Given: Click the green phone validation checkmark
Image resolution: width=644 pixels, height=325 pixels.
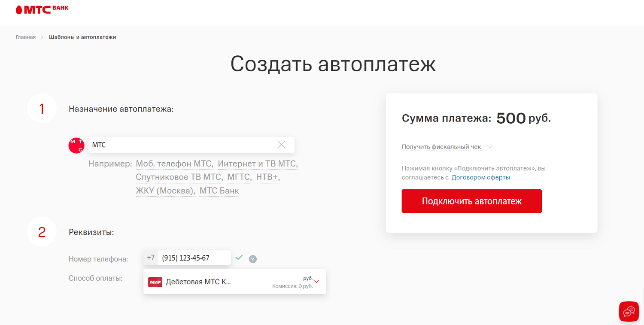Looking at the screenshot, I should pyautogui.click(x=239, y=257).
